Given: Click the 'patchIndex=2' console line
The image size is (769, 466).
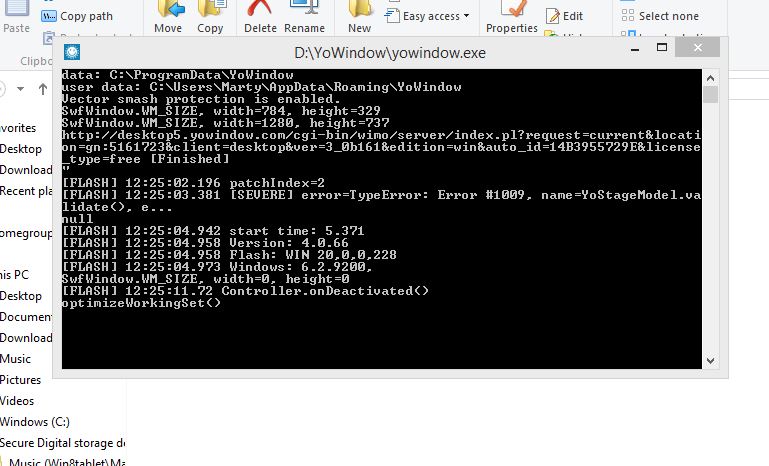Looking at the screenshot, I should [x=193, y=183].
